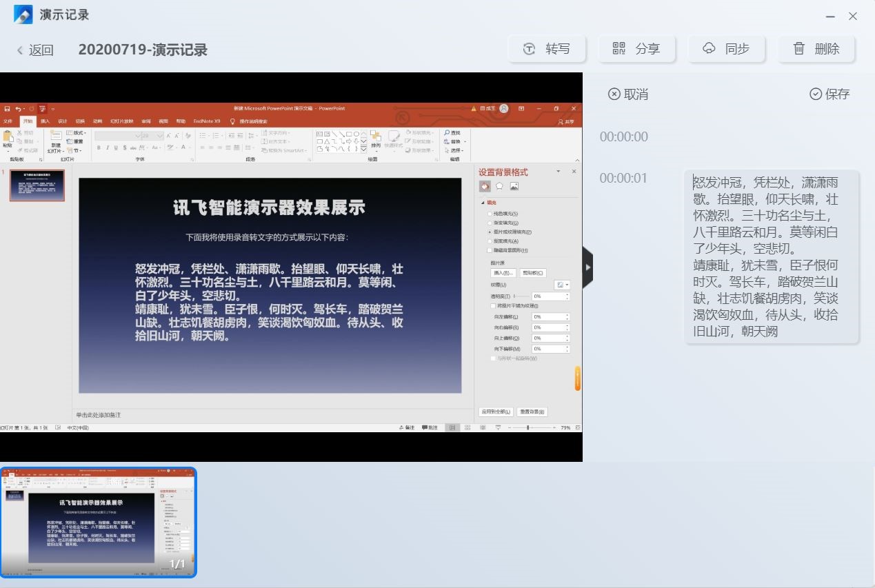
Task: Click the lightbulb 操作说明搜索 icon in recording
Action: pos(232,121)
